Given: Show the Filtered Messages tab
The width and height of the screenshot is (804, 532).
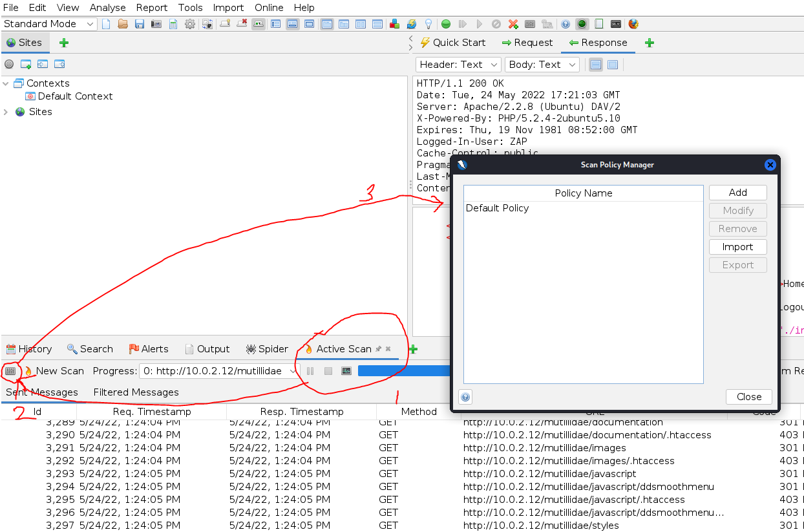Looking at the screenshot, I should 136,392.
